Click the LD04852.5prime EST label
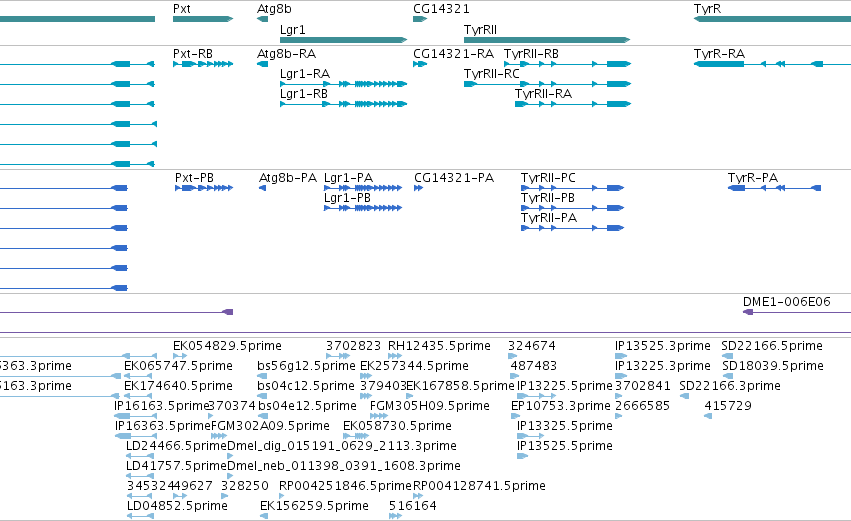The image size is (851, 521). point(177,506)
